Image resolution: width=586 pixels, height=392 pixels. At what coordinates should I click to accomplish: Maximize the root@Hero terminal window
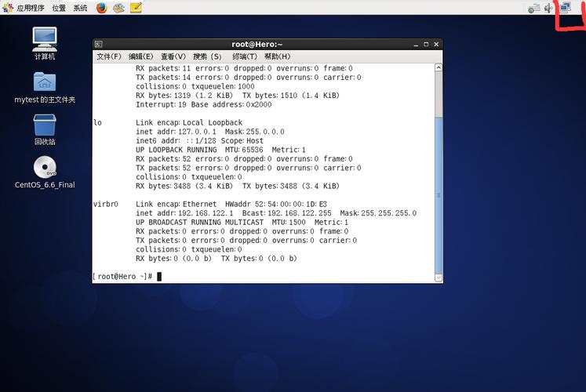pos(426,44)
